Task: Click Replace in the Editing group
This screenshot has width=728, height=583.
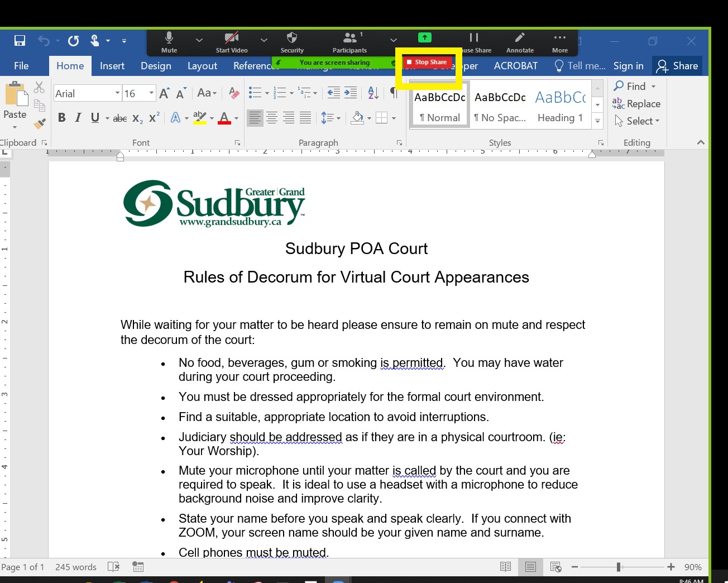Action: click(x=636, y=104)
